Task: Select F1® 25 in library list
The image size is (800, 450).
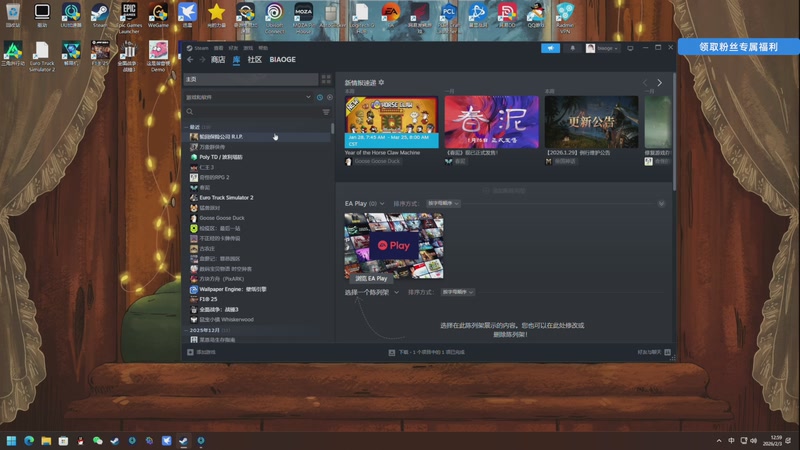Action: (x=208, y=299)
